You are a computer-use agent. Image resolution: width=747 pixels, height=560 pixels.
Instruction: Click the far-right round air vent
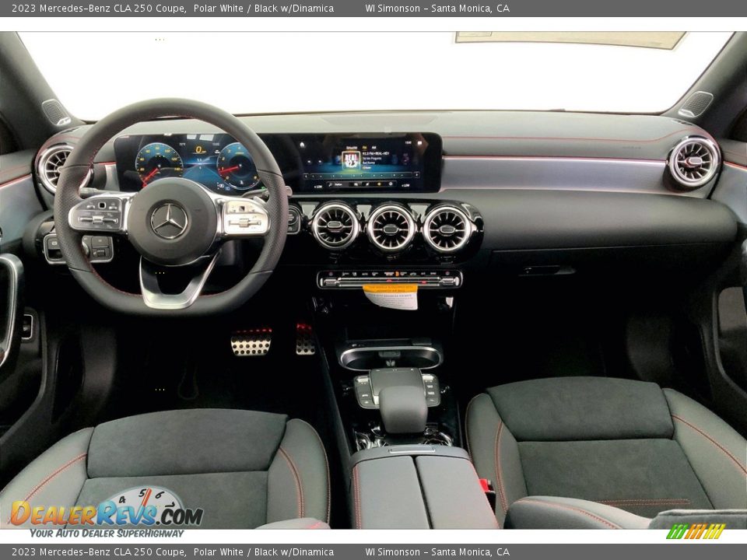point(693,163)
